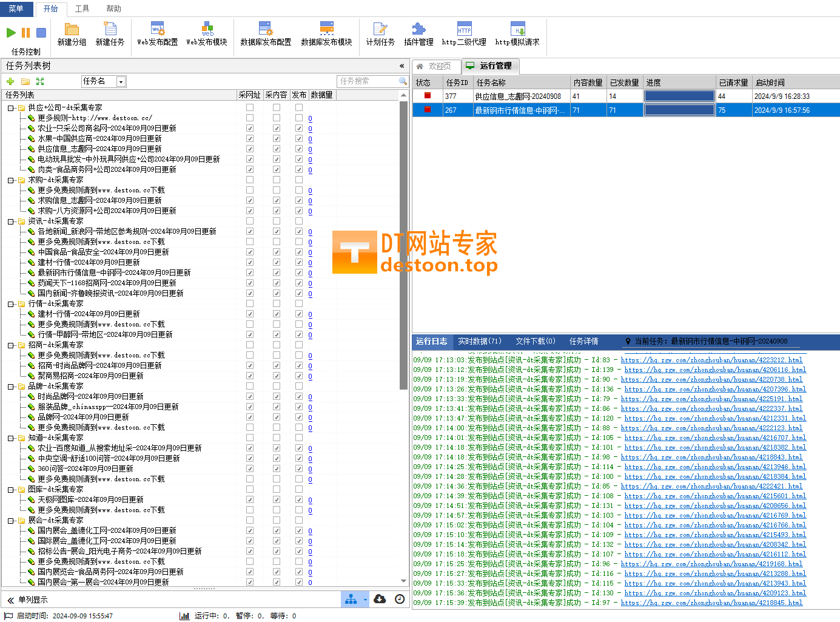Open the 任务名 dropdown in task list
Viewport: 840px width, 622px height.
(x=121, y=81)
